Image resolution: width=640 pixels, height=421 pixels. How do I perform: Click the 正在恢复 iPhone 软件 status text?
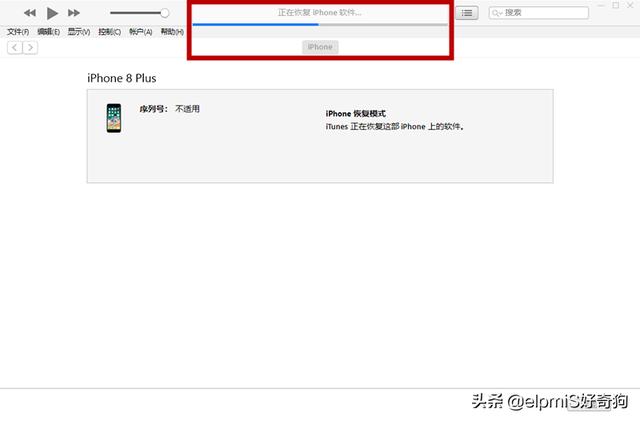coord(320,13)
